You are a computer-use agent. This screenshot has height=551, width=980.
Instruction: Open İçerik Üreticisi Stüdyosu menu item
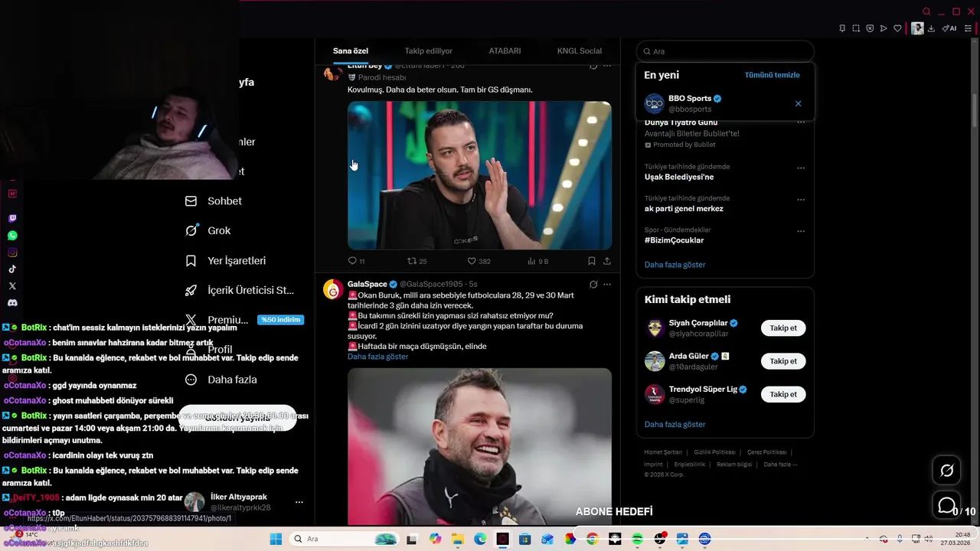(x=240, y=291)
